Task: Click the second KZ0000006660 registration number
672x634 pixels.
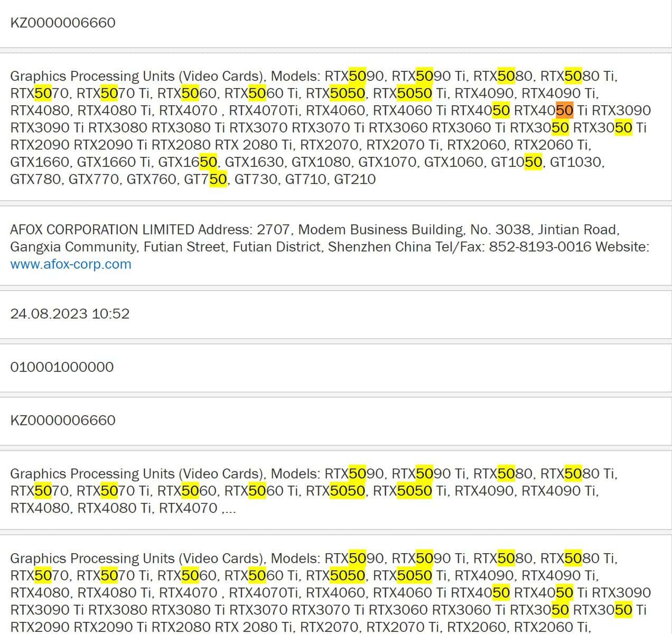Action: [63, 421]
